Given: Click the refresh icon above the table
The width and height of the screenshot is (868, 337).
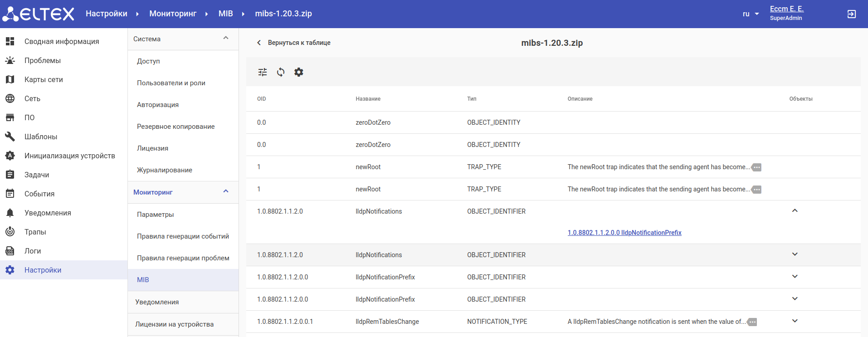Looking at the screenshot, I should pyautogui.click(x=281, y=72).
